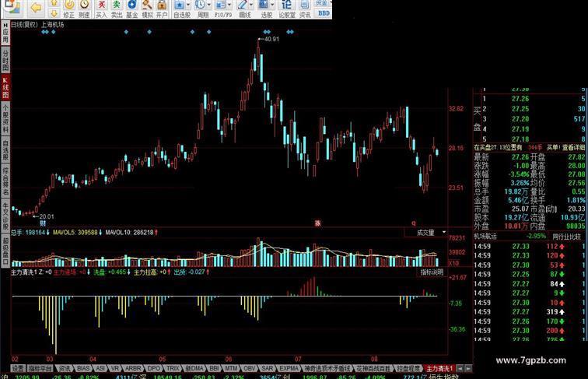Click the application logo icon
This screenshot has height=379, width=588.
pos(12,6)
